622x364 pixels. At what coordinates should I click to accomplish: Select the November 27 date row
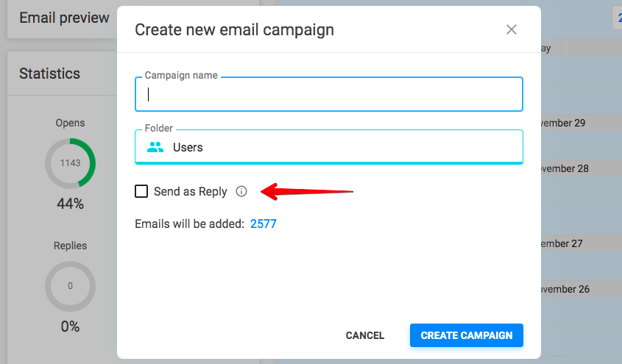coord(582,243)
